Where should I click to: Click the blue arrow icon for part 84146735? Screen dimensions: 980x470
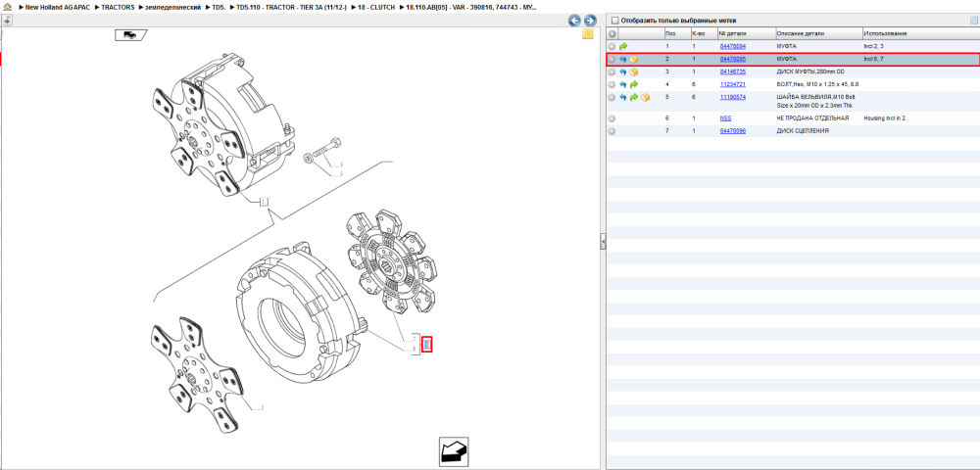tap(623, 71)
